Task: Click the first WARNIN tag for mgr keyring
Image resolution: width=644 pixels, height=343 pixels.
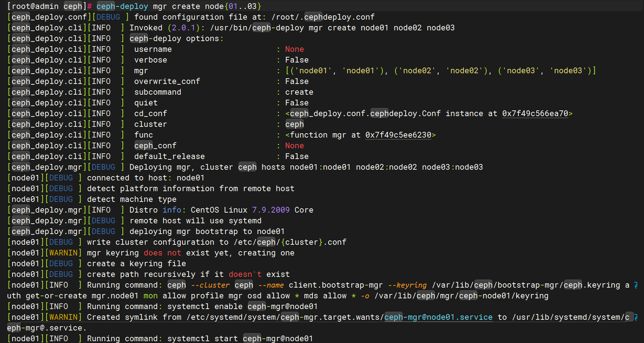Action: [63, 253]
